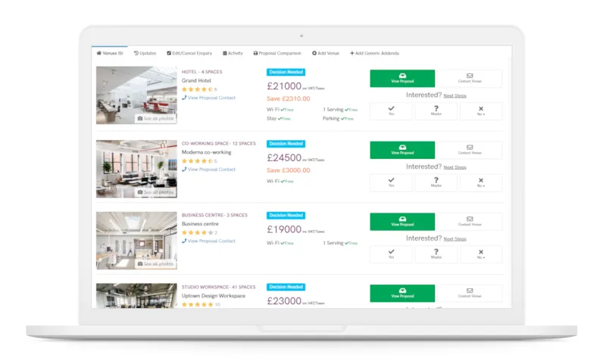Click Decision Needed badge for Moderna co-working
This screenshot has height=364, width=606.
(286, 144)
